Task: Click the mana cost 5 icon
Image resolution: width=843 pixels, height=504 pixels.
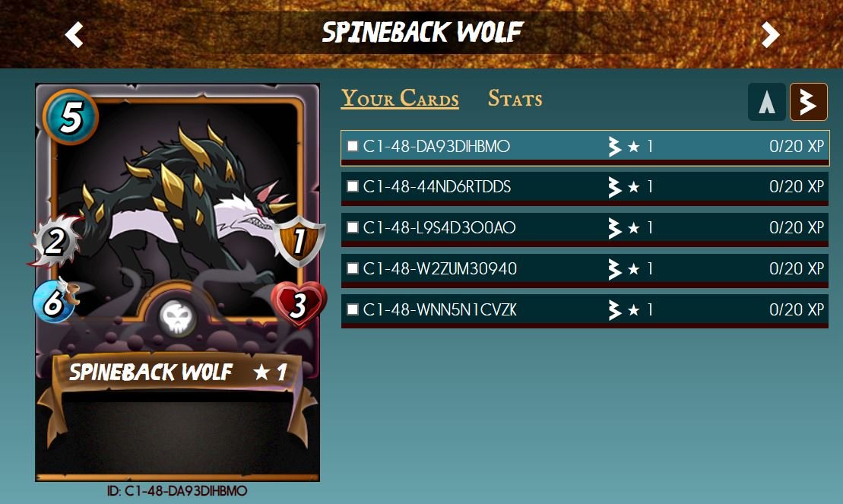Action: pos(71,117)
